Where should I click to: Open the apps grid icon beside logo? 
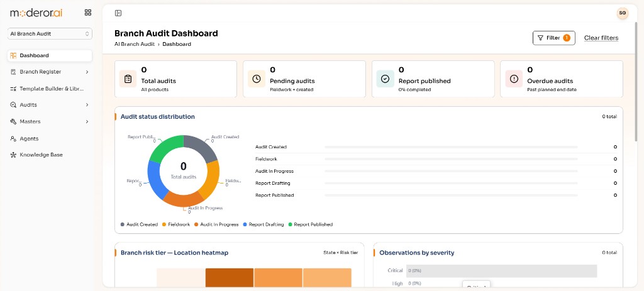88,13
